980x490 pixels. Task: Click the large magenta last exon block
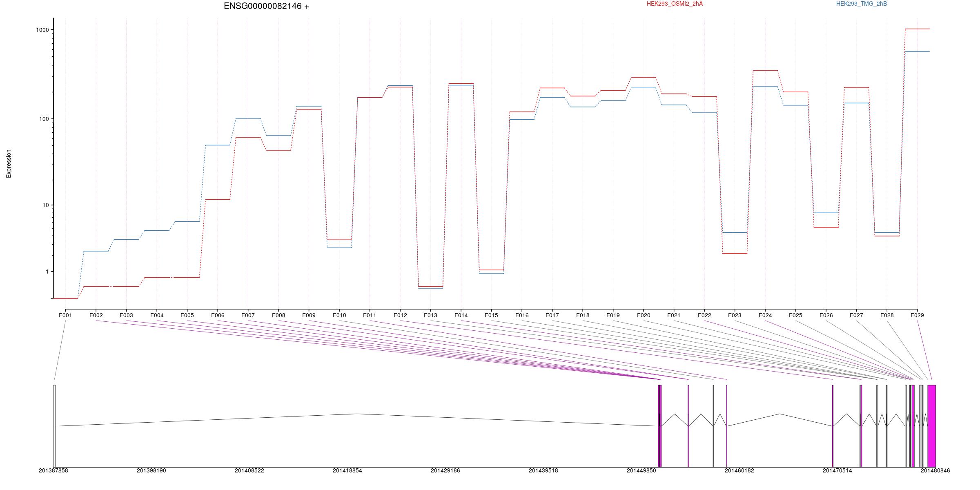click(x=931, y=426)
